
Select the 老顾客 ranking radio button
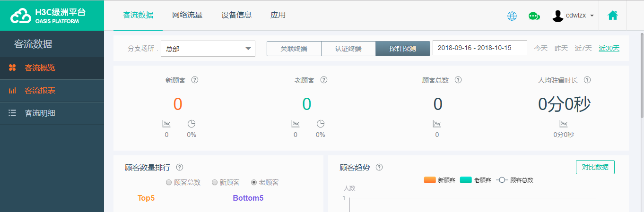coord(254,182)
